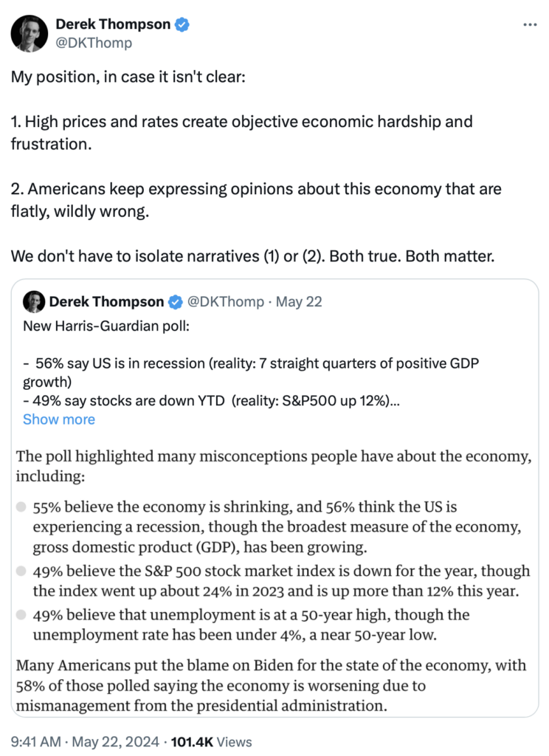Click the 'My position, in case it isn't clear' text

click(135, 78)
